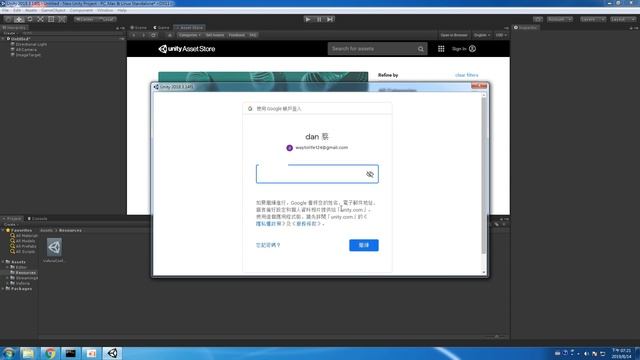Click the Feedback button

(x=237, y=35)
